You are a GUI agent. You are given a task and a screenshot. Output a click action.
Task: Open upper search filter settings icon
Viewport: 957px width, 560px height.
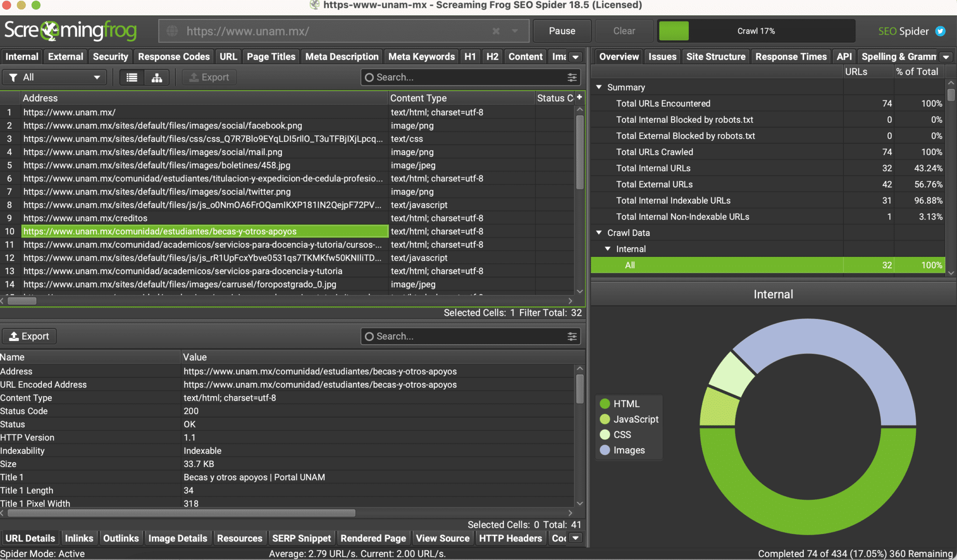572,78
